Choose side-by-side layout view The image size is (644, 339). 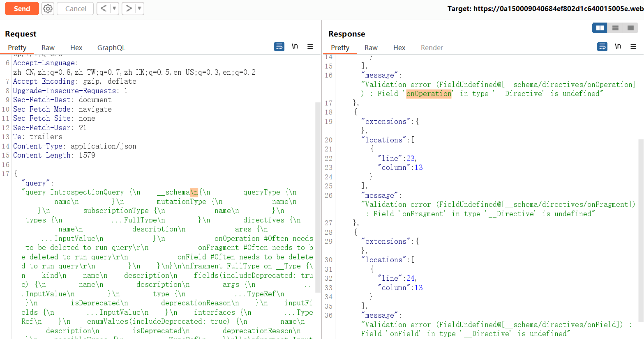pyautogui.click(x=600, y=27)
